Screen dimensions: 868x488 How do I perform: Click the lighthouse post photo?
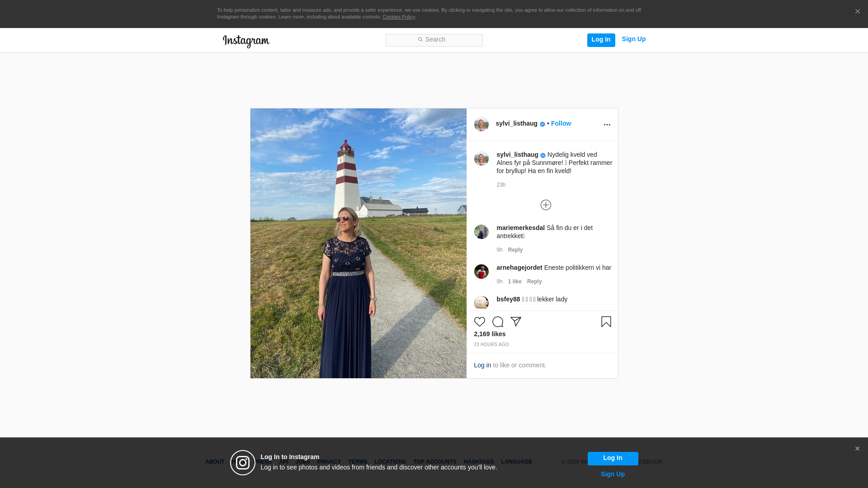tap(358, 243)
